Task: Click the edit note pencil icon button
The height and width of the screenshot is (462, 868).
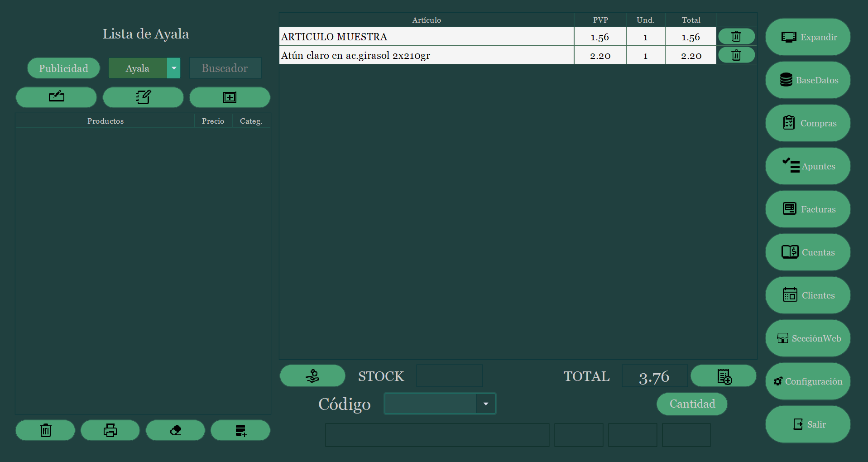Action: pos(143,97)
